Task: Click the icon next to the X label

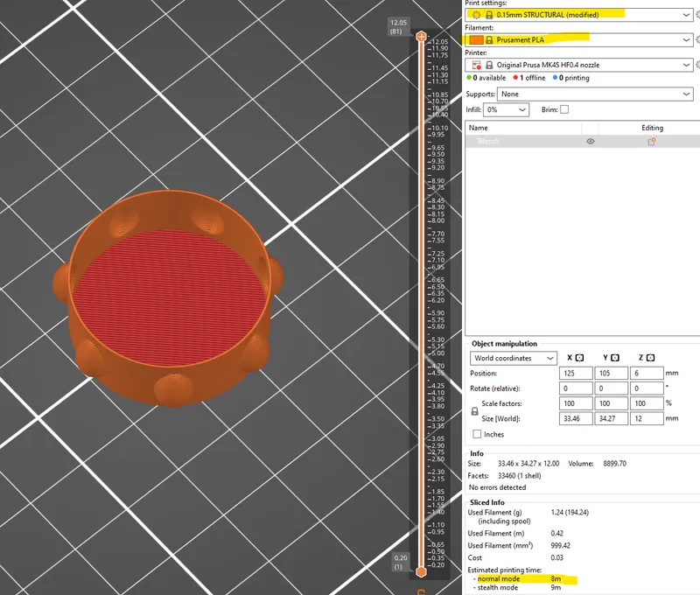Action: [x=579, y=358]
